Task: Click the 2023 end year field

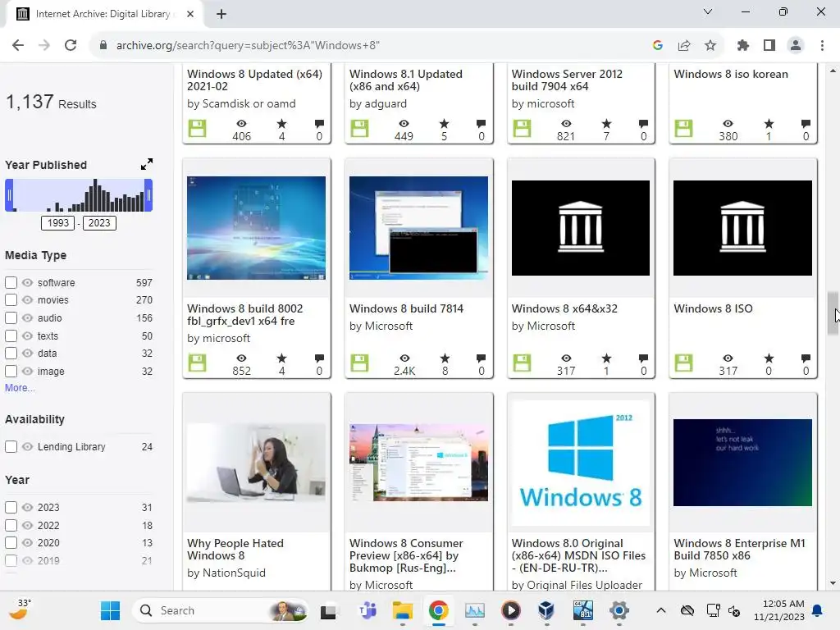Action: click(99, 223)
